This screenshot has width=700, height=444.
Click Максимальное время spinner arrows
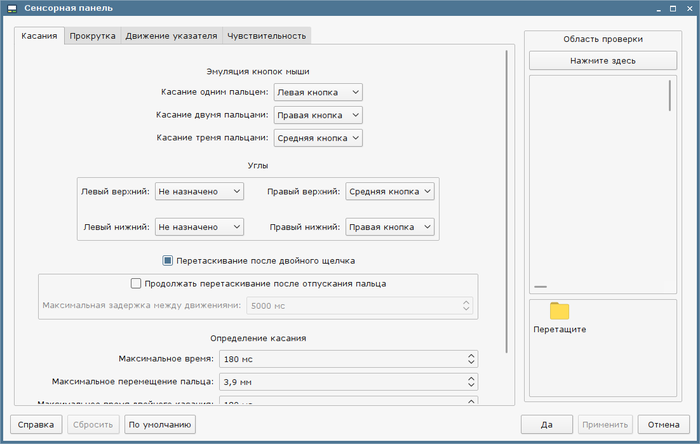point(471,359)
